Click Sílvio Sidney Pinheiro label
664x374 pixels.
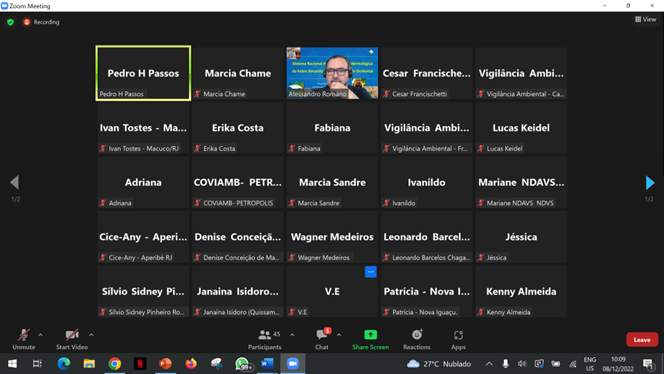147,312
